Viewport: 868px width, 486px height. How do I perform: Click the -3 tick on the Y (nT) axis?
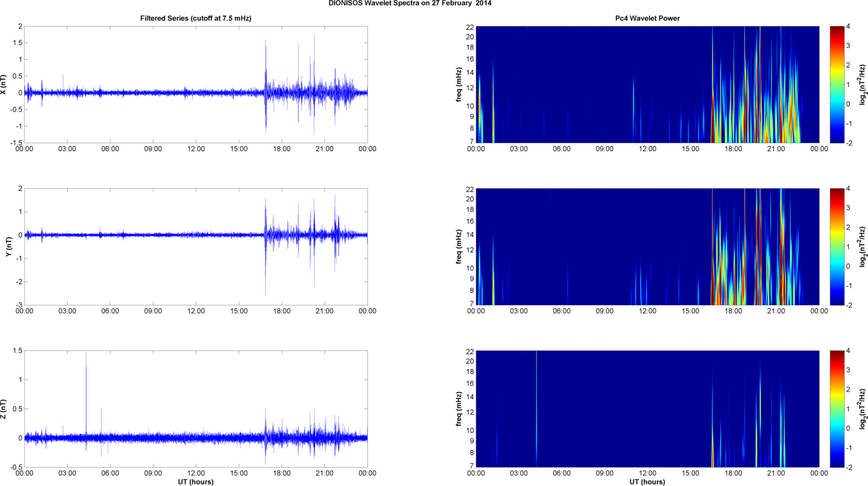[19, 306]
